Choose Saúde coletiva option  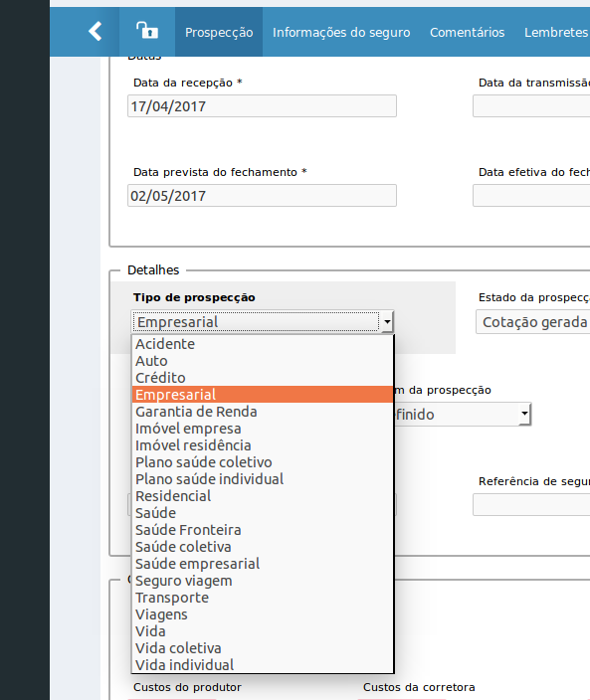point(263,547)
